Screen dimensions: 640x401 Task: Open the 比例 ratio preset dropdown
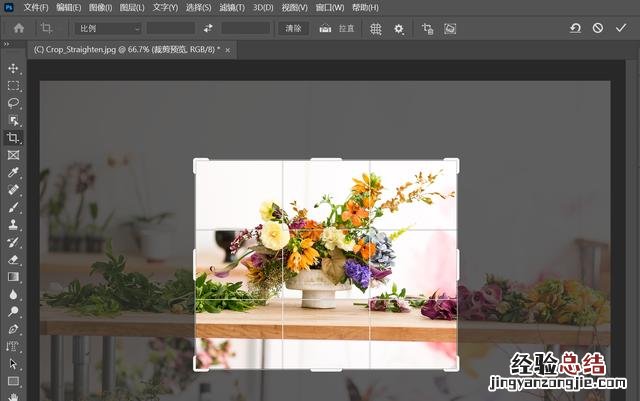coord(109,29)
